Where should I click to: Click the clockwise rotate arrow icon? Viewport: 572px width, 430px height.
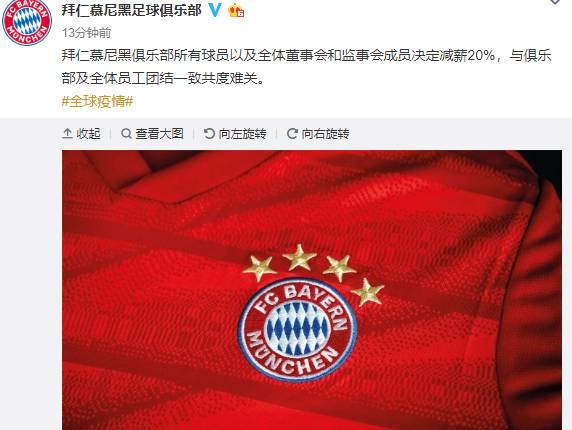coord(292,134)
